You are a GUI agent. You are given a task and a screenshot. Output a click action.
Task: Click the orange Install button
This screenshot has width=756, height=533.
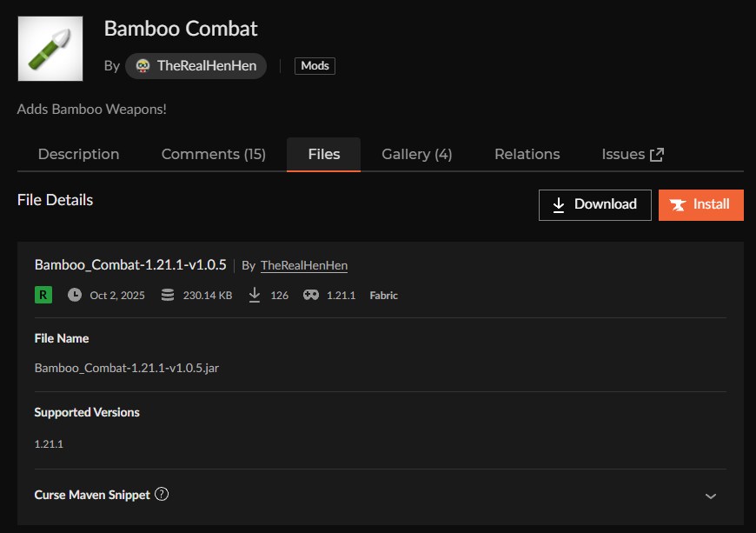pyautogui.click(x=700, y=205)
